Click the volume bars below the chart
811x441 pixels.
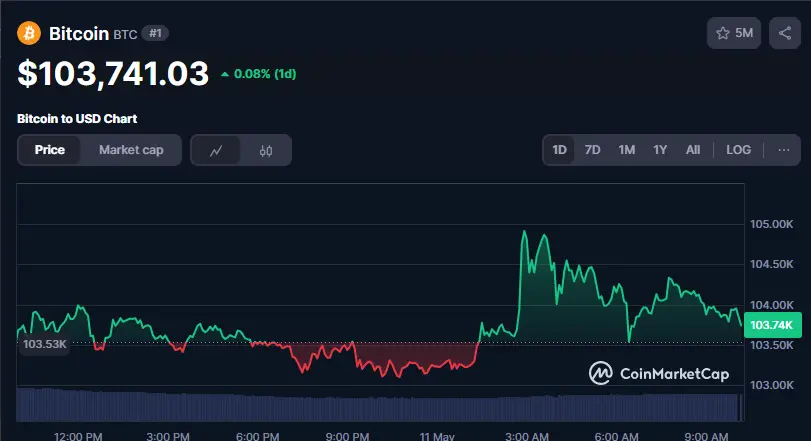click(380, 406)
